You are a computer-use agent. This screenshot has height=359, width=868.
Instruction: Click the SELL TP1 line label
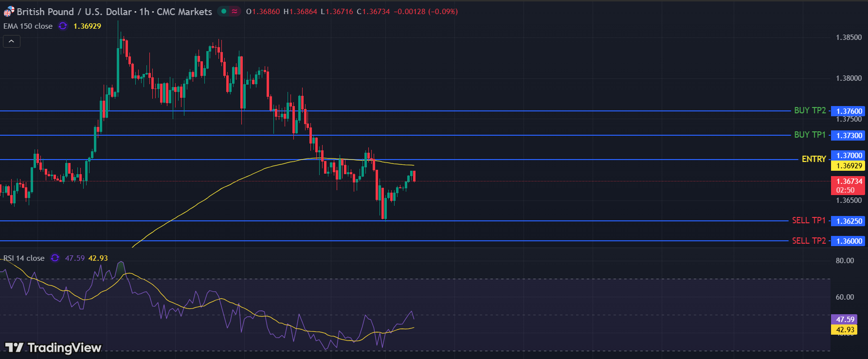pyautogui.click(x=809, y=220)
